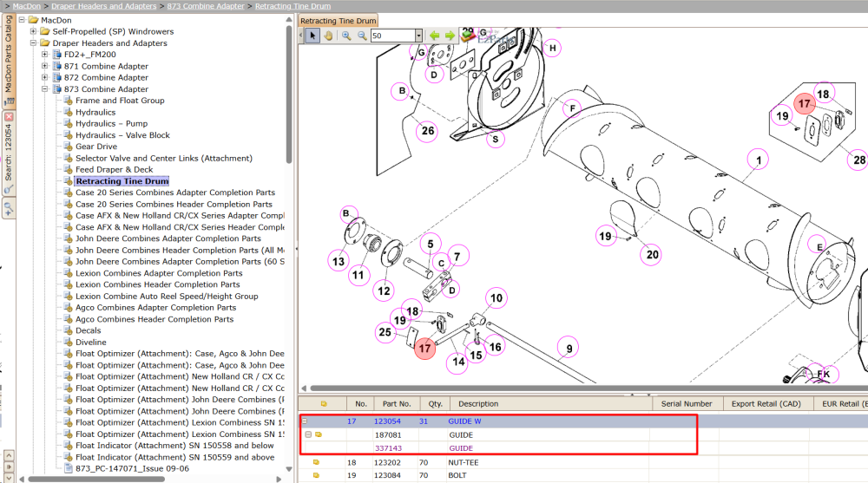Click highlighted callout 17 near part 25

click(x=424, y=349)
